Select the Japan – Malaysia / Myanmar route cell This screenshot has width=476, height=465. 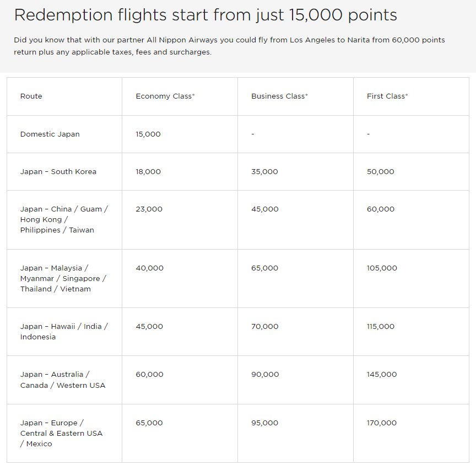point(63,278)
